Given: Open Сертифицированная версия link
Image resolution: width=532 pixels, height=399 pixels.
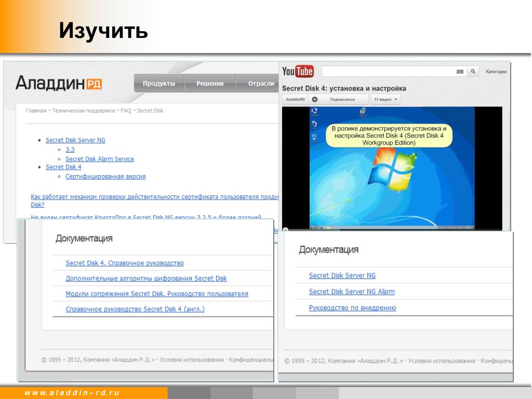Looking at the screenshot, I should [105, 177].
